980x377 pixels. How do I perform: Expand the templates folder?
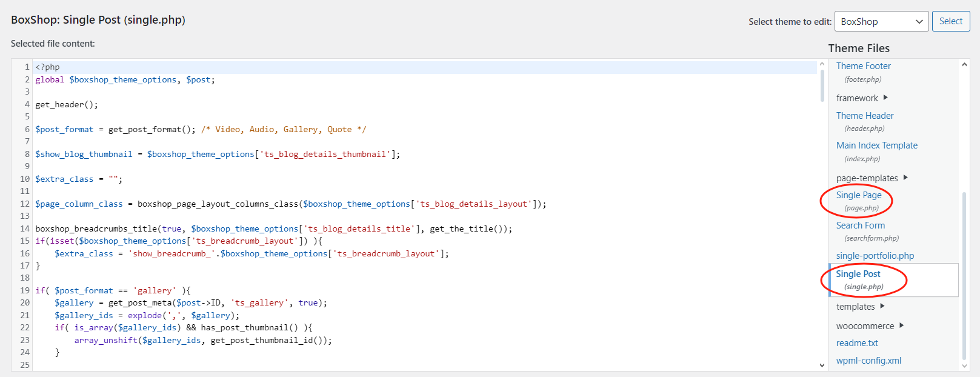click(x=861, y=307)
